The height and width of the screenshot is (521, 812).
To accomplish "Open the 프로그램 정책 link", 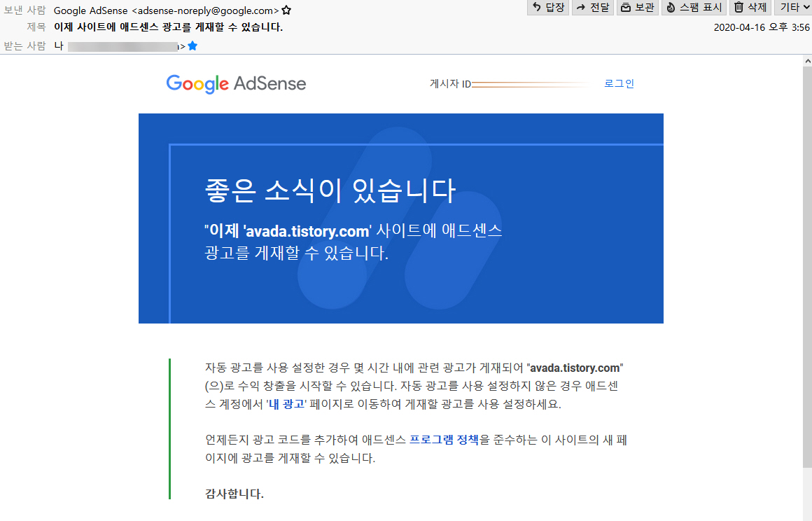I will click(x=444, y=440).
